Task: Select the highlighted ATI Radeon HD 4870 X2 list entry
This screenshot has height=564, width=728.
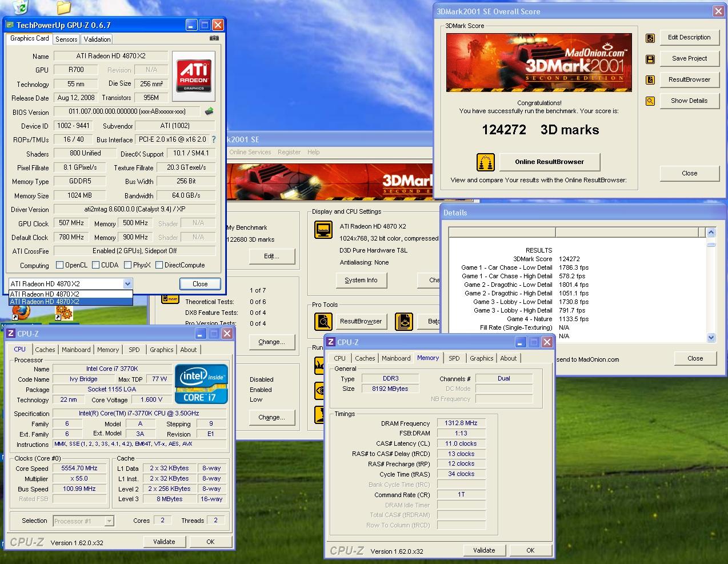Action: [71, 302]
